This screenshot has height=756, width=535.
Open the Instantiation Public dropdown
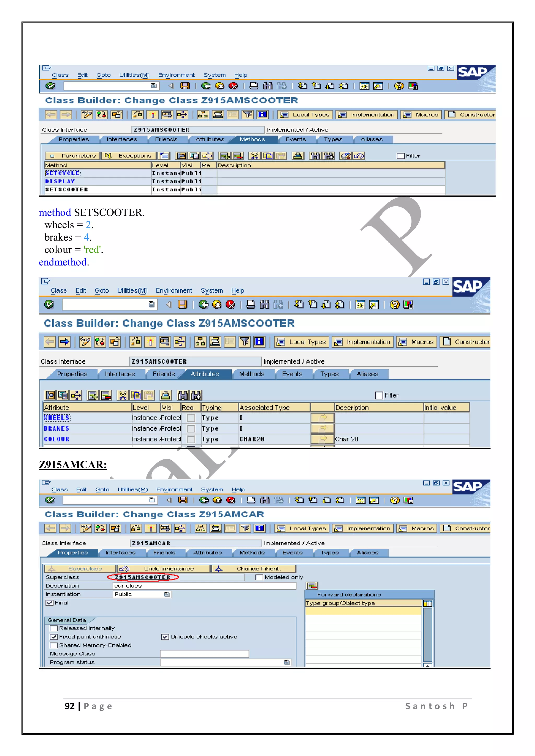tap(167, 594)
